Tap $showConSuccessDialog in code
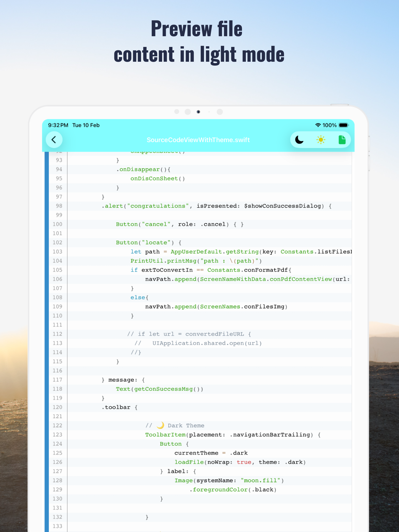 coord(282,206)
